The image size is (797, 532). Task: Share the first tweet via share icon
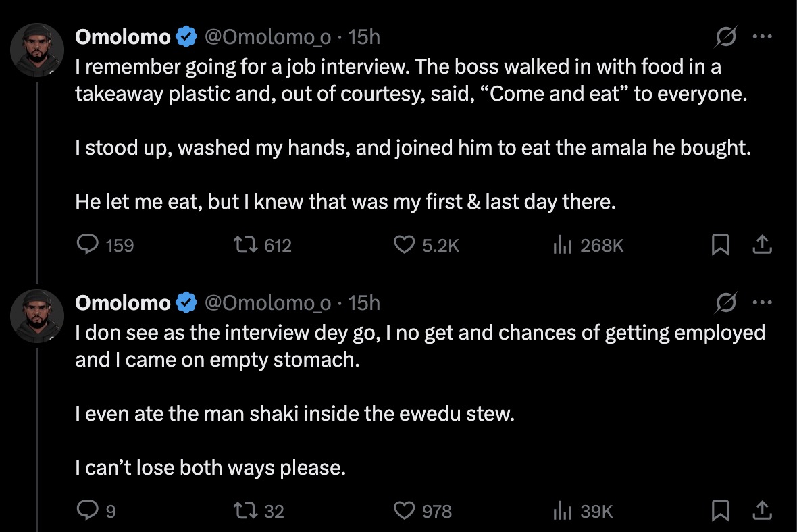tap(762, 246)
